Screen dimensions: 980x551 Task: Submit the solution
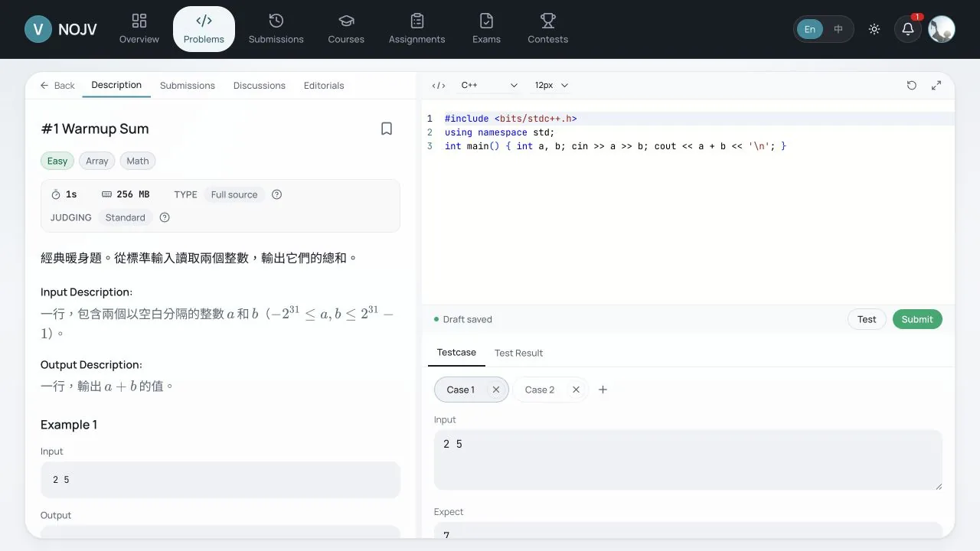tap(917, 319)
